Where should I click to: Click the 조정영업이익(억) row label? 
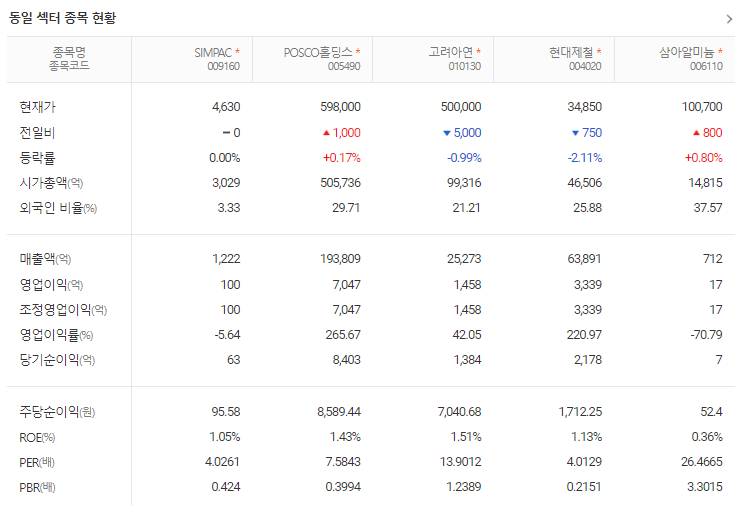click(63, 310)
